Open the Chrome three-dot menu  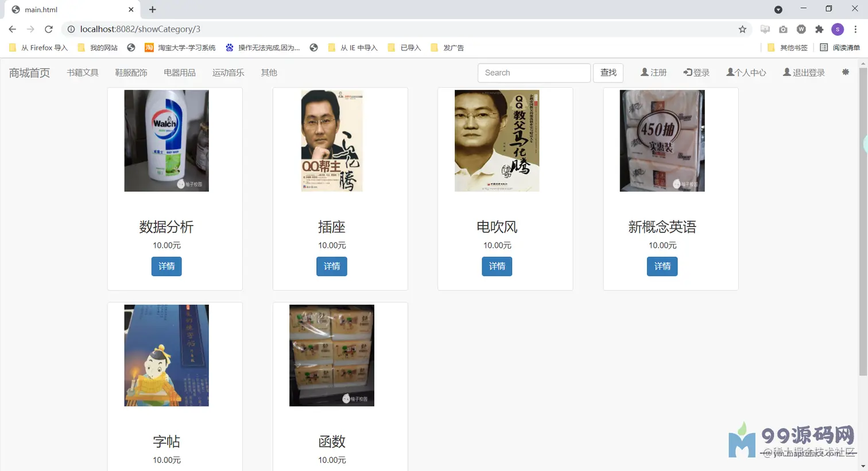[x=855, y=29]
